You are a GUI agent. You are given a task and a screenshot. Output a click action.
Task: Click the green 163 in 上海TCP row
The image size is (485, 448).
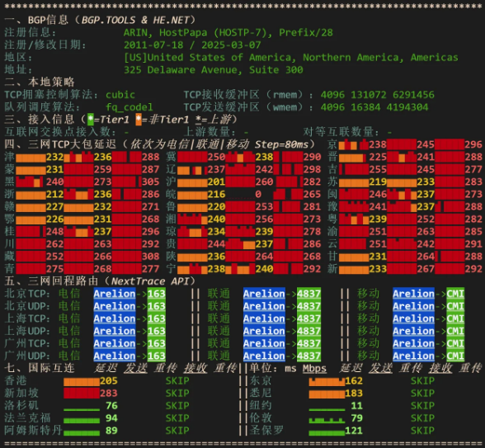[x=156, y=318]
